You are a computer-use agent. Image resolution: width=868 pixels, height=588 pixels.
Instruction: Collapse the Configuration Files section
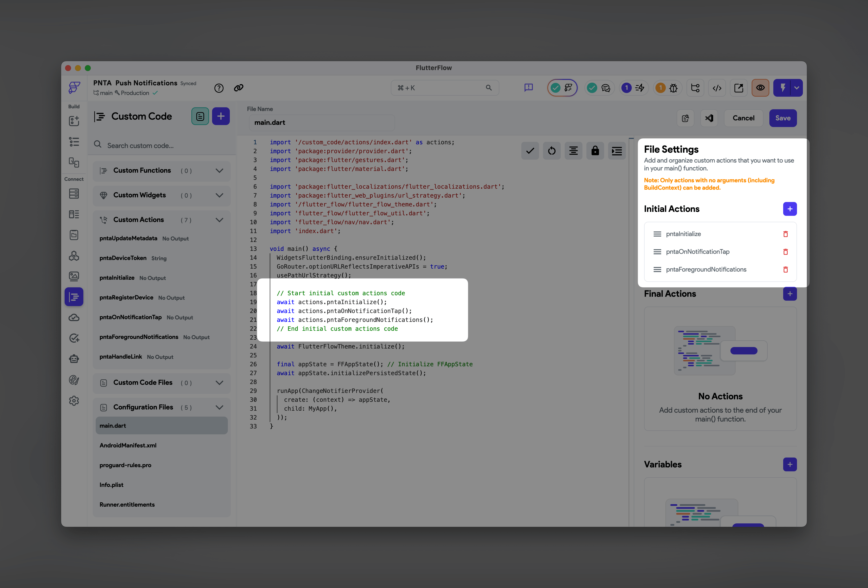(x=162, y=407)
